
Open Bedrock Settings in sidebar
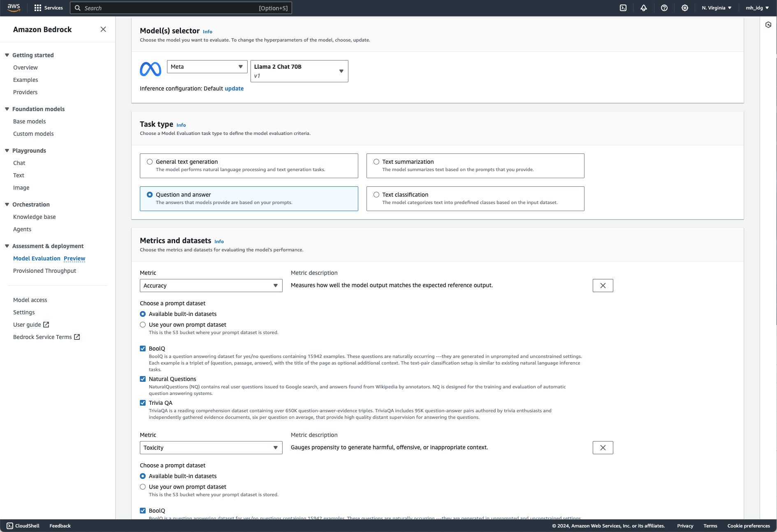24,312
